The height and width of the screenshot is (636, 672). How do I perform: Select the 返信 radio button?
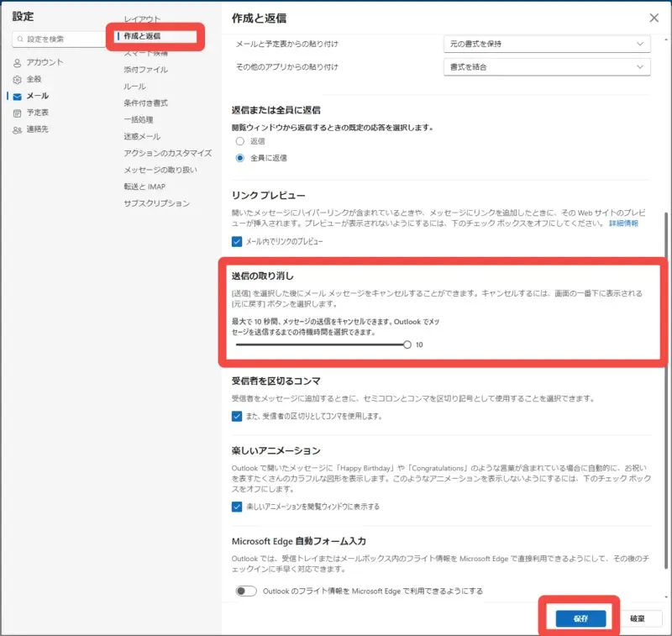click(x=240, y=141)
